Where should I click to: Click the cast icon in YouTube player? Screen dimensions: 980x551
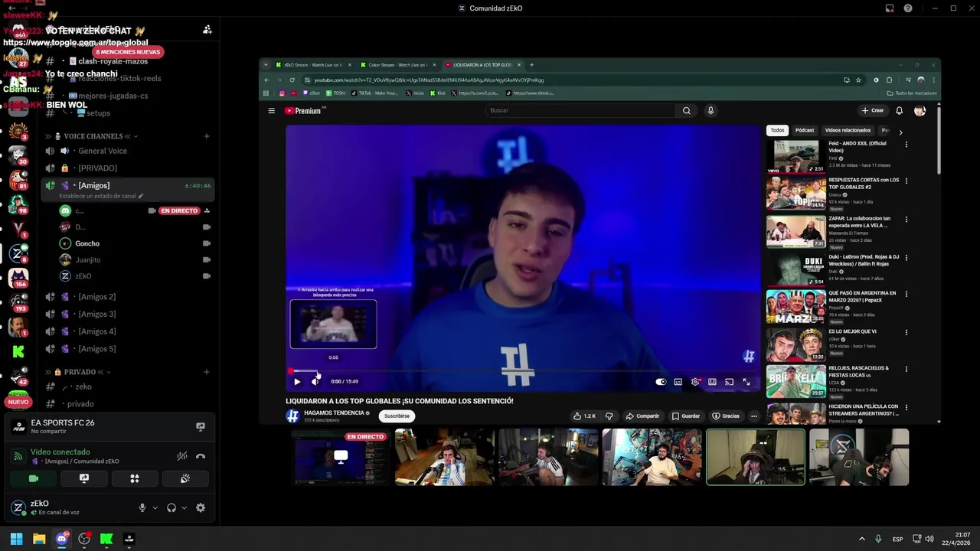point(729,381)
